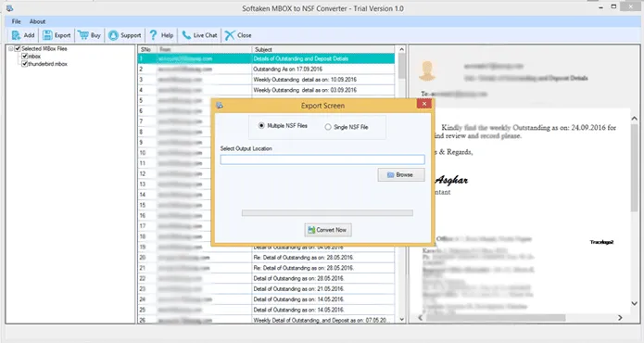Select Single NSF File radio option
This screenshot has width=644, height=343.
tap(328, 127)
